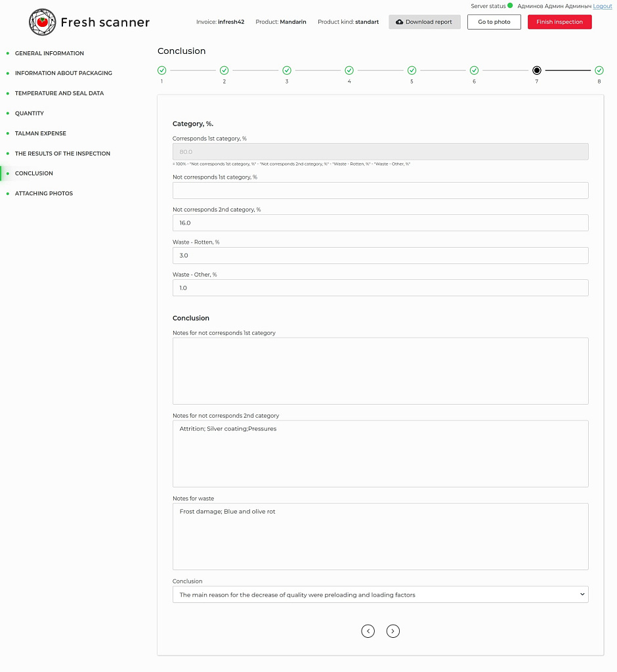The height and width of the screenshot is (672, 617).
Task: Focus the Not corresponds 1st category field
Action: (380, 190)
